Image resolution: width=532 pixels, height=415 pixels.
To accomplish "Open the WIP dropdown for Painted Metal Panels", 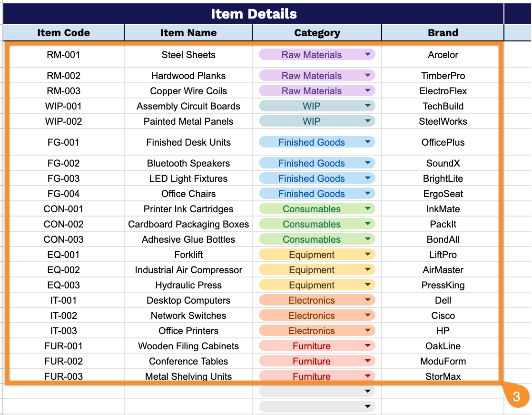I will click(x=367, y=121).
